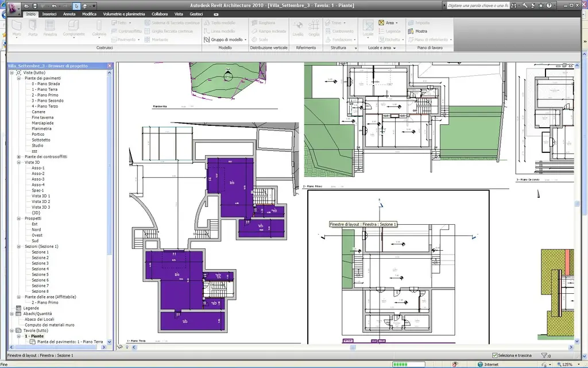The image size is (588, 368).
Task: Click the project browser scroll-down arrow
Action: click(110, 342)
